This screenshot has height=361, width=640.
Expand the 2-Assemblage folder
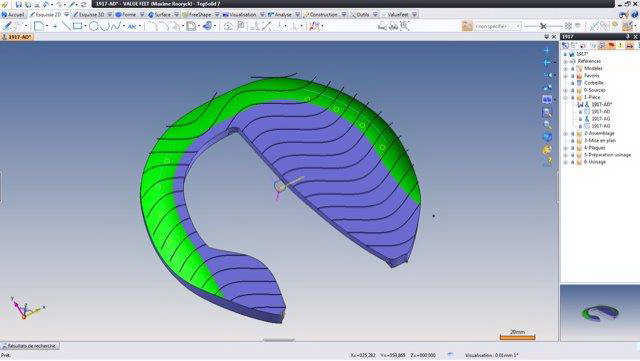(x=565, y=134)
